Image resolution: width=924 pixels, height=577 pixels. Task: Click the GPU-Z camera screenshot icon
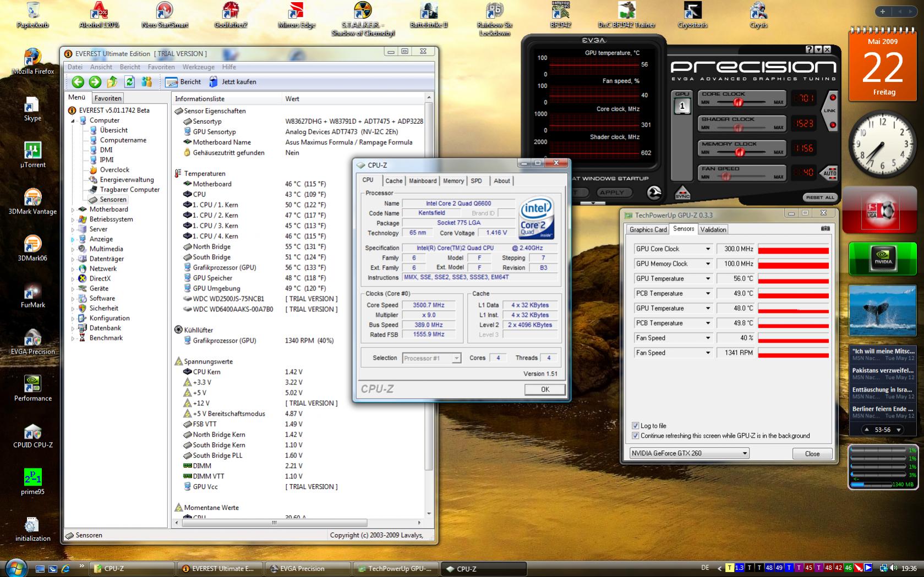(825, 229)
